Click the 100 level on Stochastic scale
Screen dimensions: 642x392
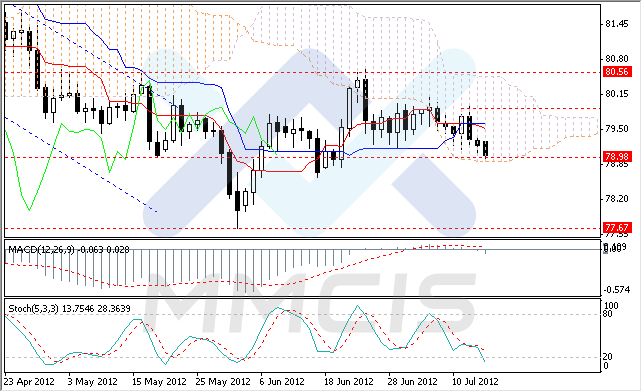pos(611,306)
